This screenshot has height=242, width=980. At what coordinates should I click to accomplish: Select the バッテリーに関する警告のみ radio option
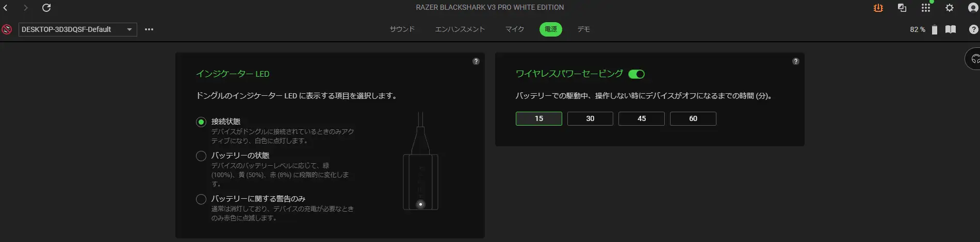coord(201,199)
